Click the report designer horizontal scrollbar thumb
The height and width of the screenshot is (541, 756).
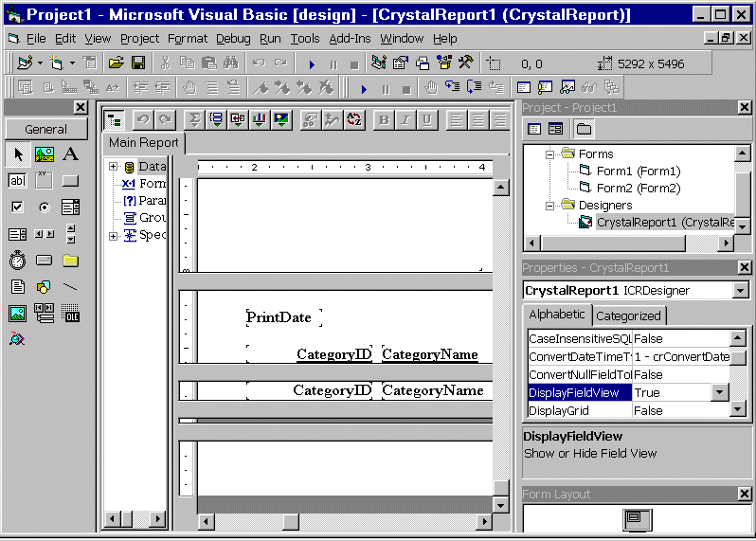click(291, 521)
